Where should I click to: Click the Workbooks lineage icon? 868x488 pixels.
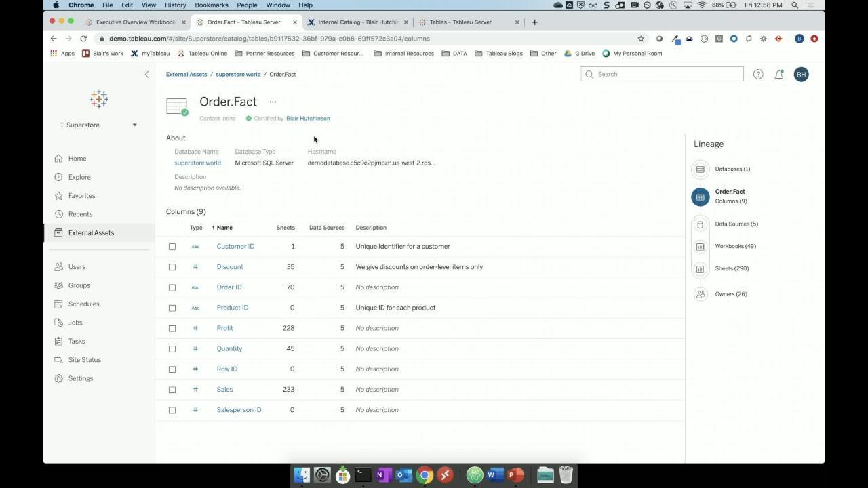(701, 247)
